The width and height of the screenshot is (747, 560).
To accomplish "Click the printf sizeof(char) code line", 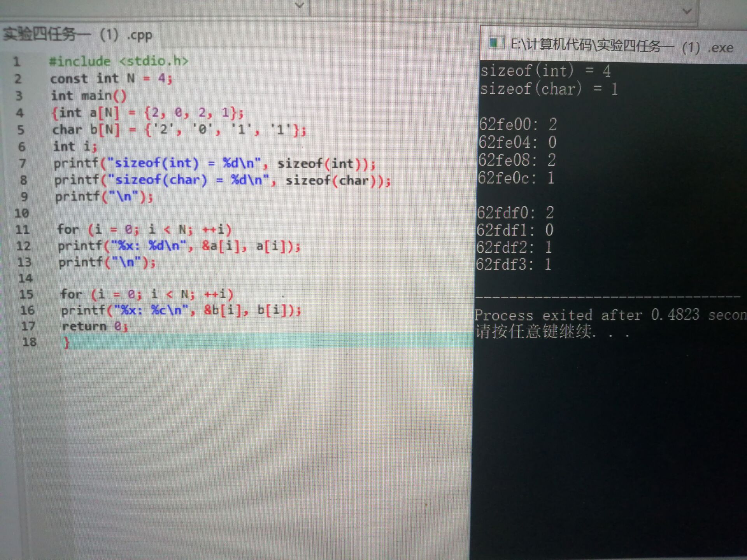I will pyautogui.click(x=222, y=180).
